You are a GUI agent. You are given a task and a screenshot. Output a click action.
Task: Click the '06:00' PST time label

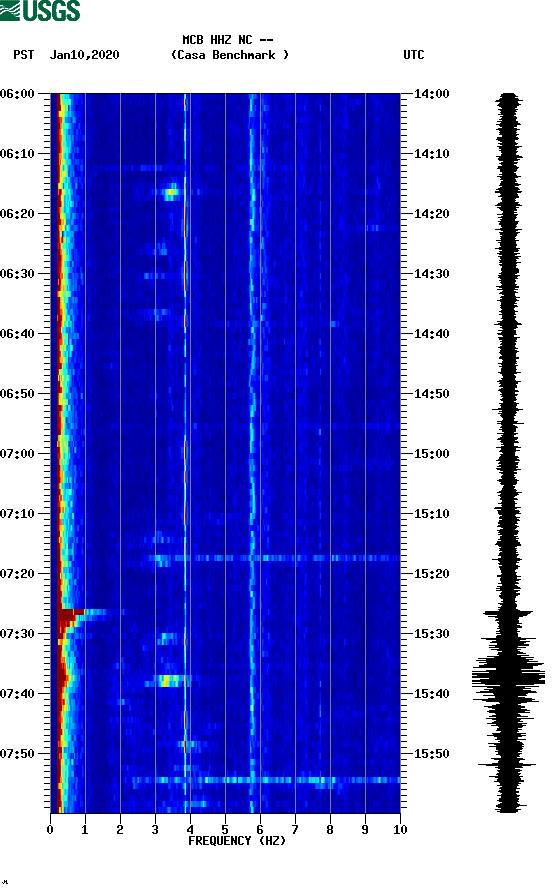(x=17, y=93)
